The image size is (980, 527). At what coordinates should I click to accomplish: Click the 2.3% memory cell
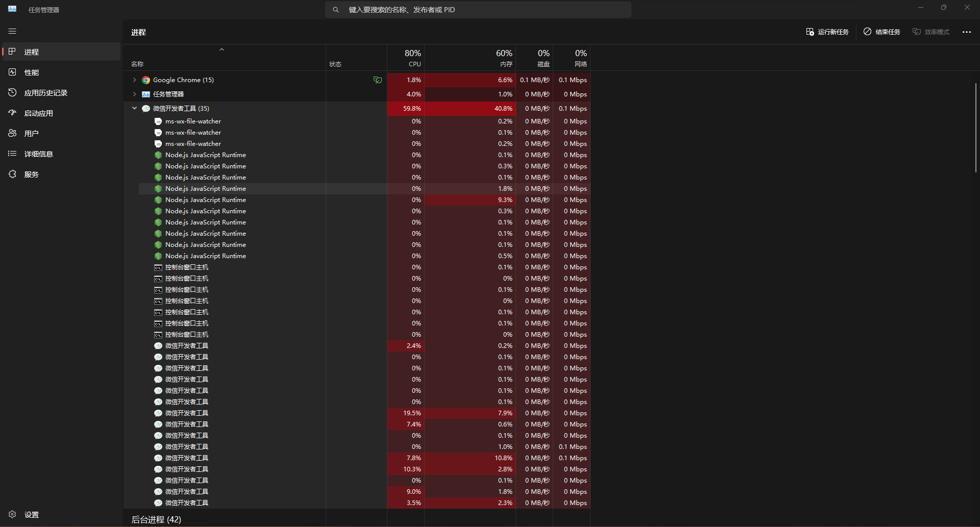point(470,503)
